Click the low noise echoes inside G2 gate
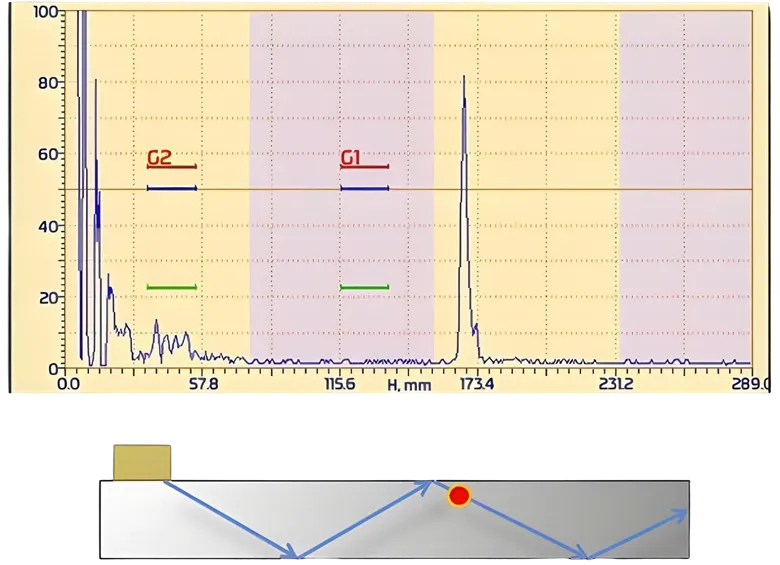This screenshot has height=565, width=780. 172,342
